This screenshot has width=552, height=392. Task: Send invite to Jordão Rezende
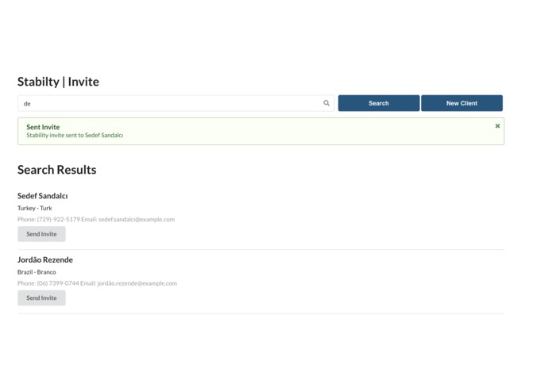point(41,298)
